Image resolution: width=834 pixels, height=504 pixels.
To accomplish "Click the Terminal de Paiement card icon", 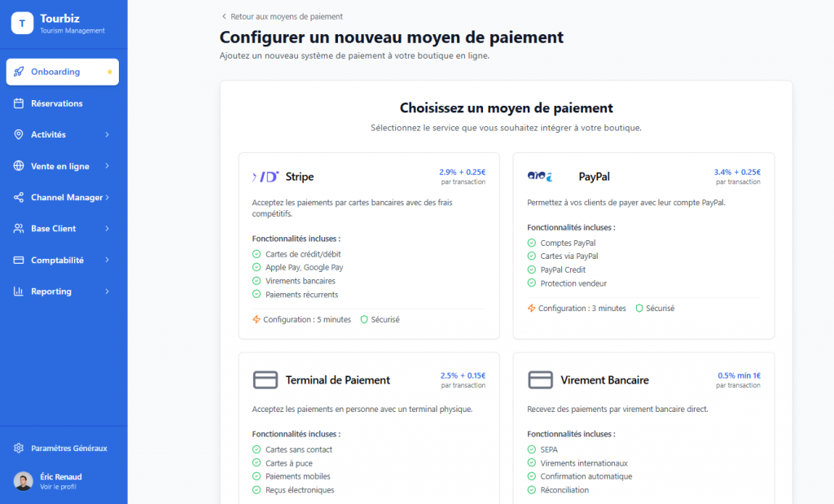I will click(x=266, y=380).
